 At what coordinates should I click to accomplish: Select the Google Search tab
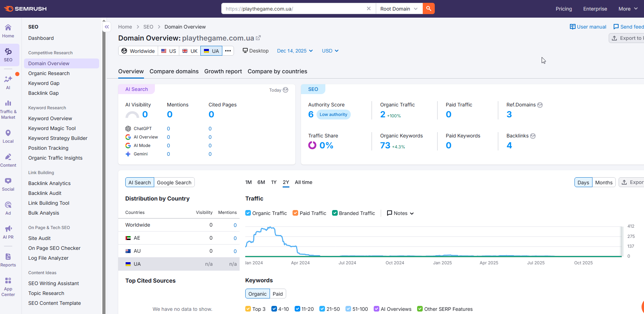point(174,182)
